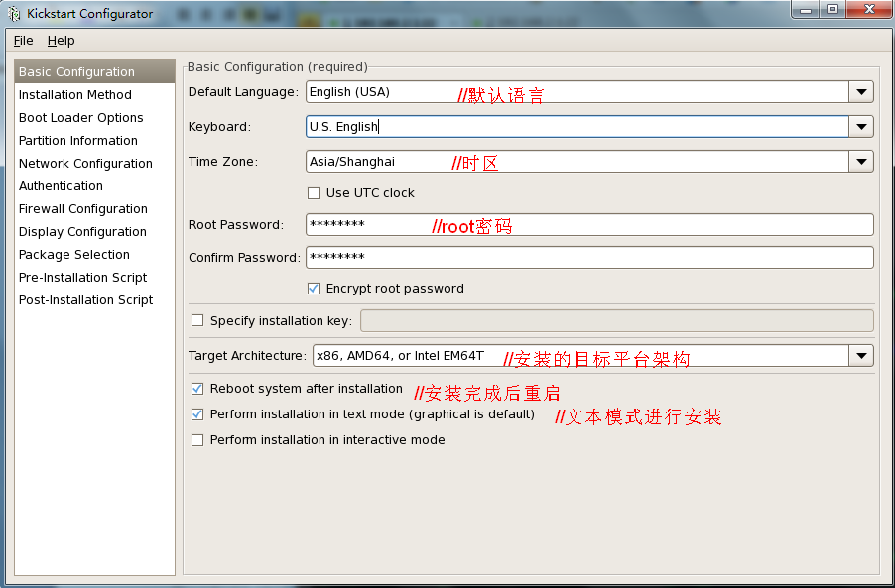Expand the Target Architecture dropdown arrow

tap(861, 356)
